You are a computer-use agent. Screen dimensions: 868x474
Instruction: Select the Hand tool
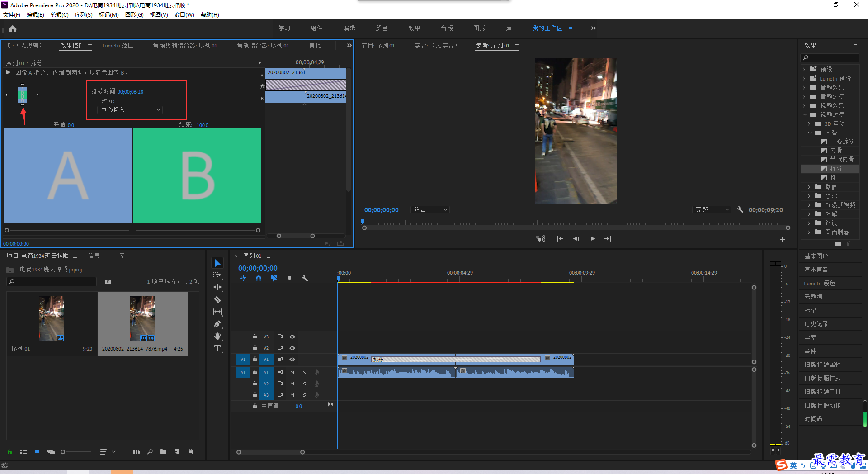(217, 336)
